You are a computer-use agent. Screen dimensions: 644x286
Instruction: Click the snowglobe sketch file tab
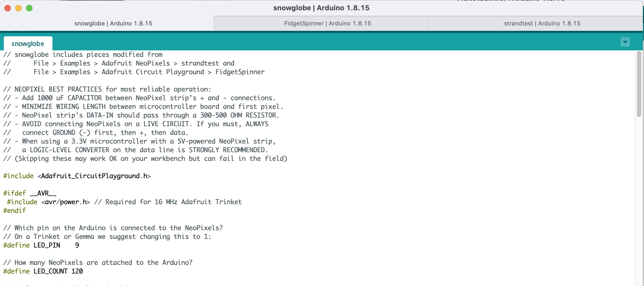click(x=28, y=44)
